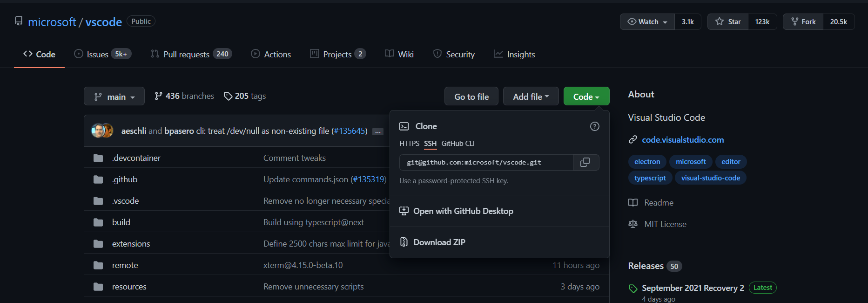
Task: Click the zip file icon next to Download ZIP
Action: pyautogui.click(x=404, y=242)
